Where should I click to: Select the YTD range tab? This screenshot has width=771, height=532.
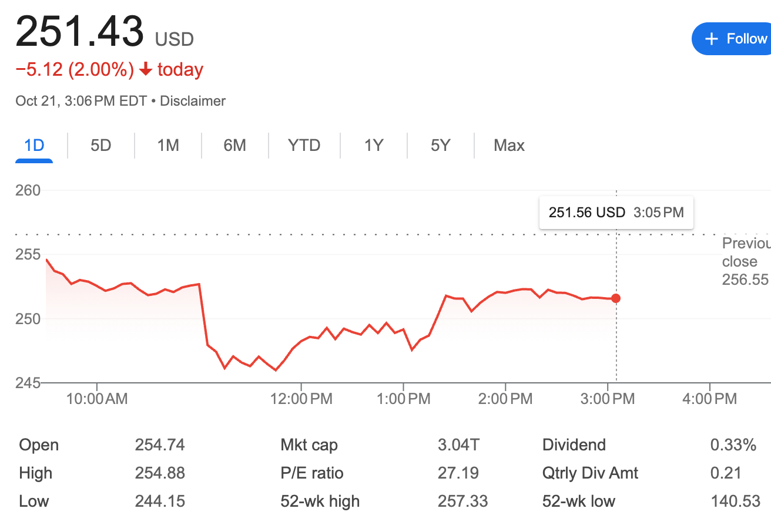[304, 145]
